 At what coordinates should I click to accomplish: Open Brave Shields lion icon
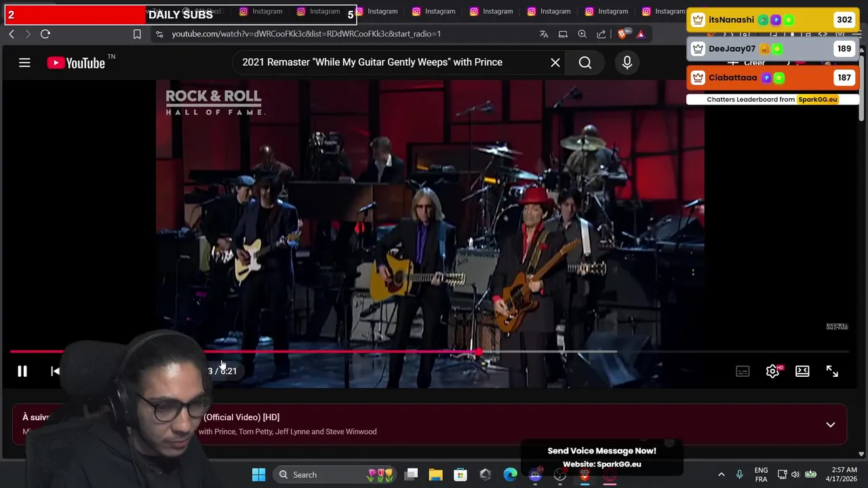click(x=623, y=34)
